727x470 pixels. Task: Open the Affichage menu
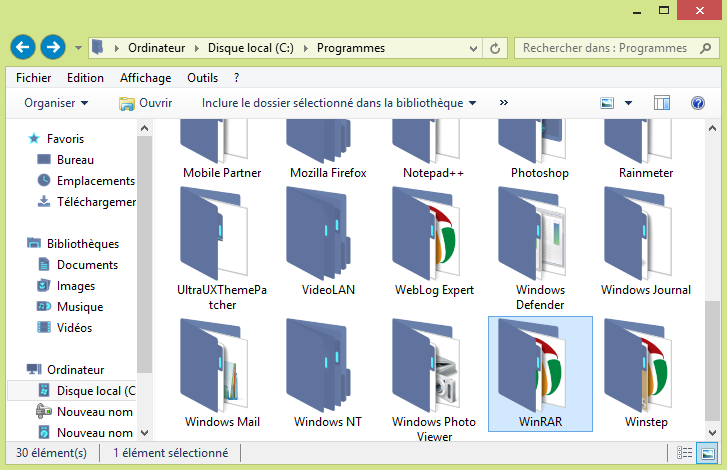[x=146, y=78]
